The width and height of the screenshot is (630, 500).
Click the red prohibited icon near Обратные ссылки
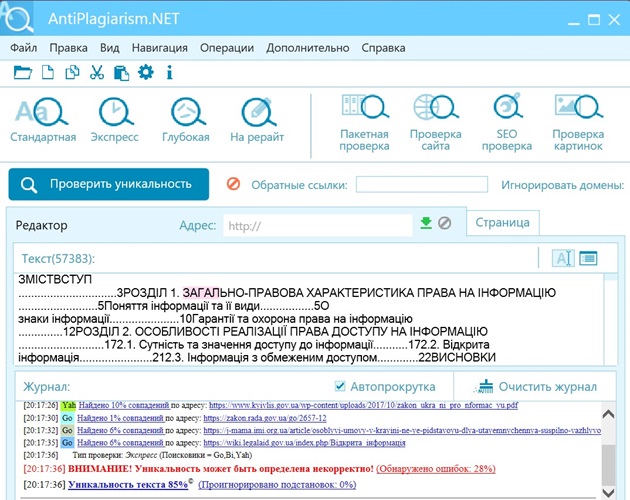coord(233,184)
